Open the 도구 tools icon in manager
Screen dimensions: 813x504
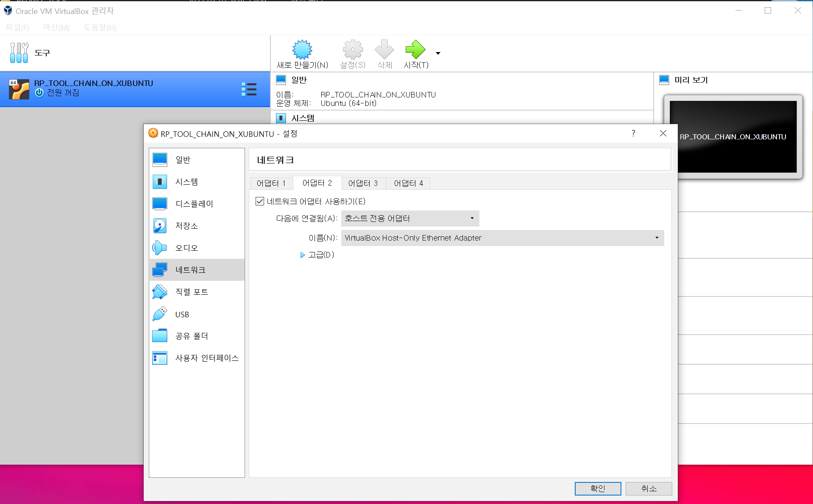(x=19, y=53)
